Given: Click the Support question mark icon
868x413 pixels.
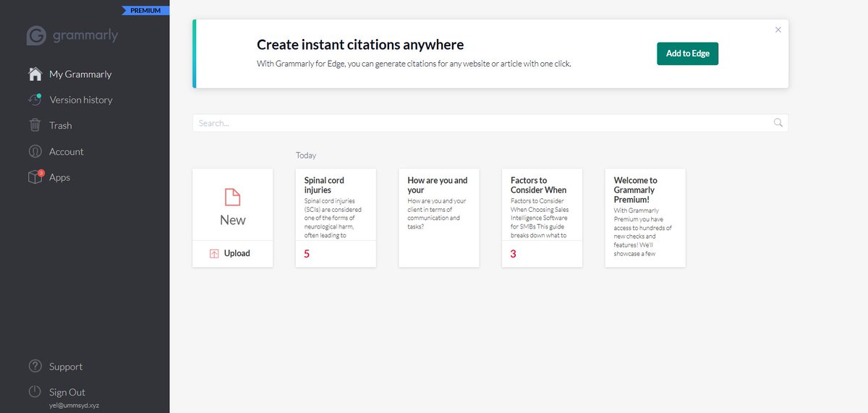Looking at the screenshot, I should click(35, 366).
